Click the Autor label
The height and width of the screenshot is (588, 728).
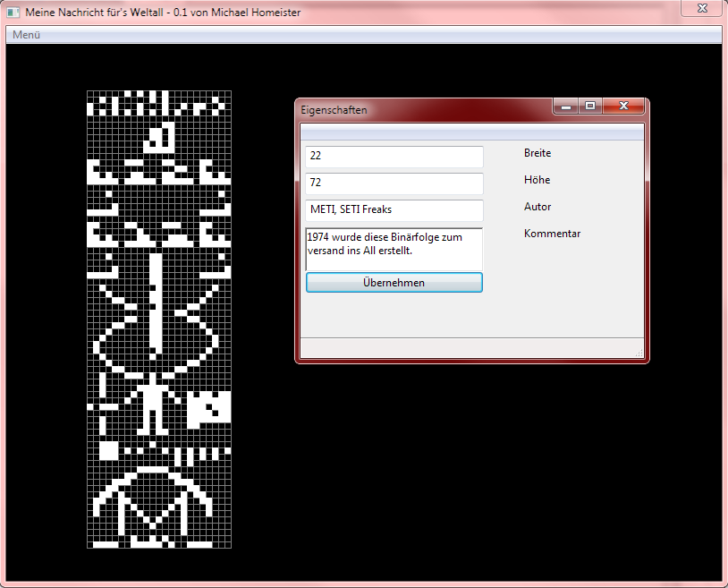538,207
